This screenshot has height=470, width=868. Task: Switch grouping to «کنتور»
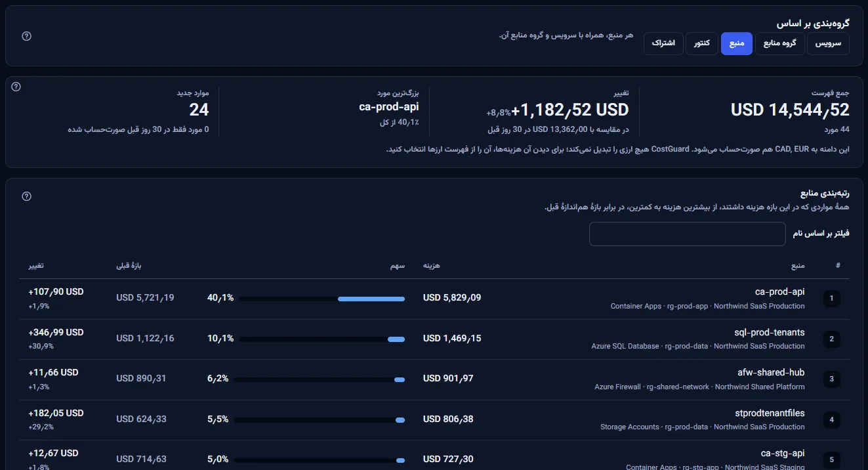coord(702,43)
